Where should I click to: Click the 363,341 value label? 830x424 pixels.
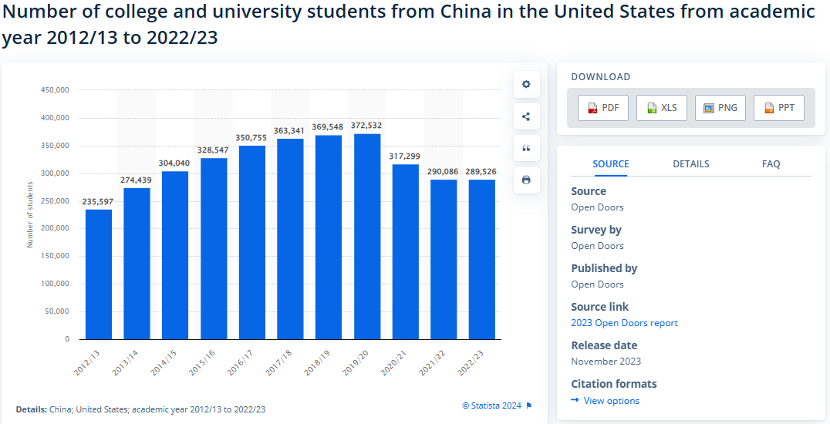[x=290, y=131]
